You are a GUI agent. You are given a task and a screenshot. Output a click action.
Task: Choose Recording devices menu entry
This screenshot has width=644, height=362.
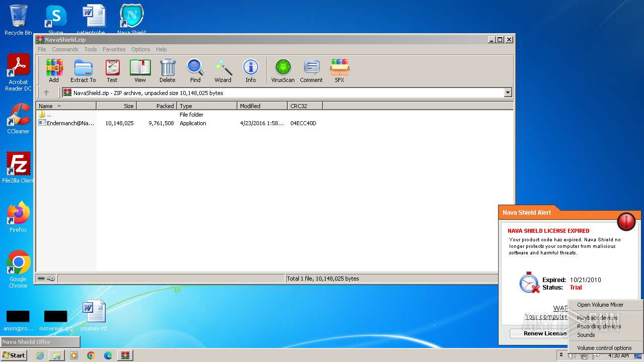coord(605,326)
